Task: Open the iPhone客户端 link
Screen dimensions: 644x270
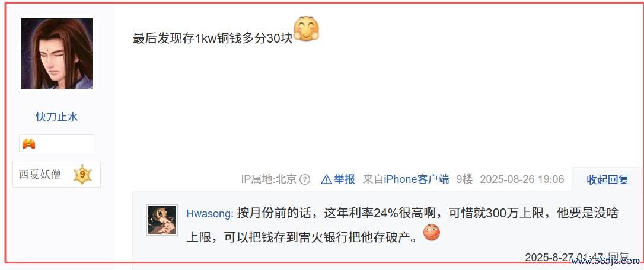Action: [x=416, y=179]
